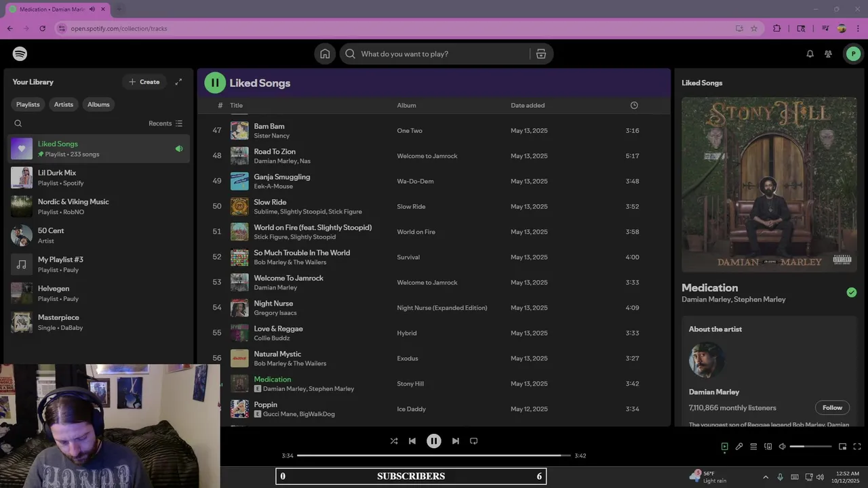
Task: Open 50 Cent artist in library
Action: (99, 235)
